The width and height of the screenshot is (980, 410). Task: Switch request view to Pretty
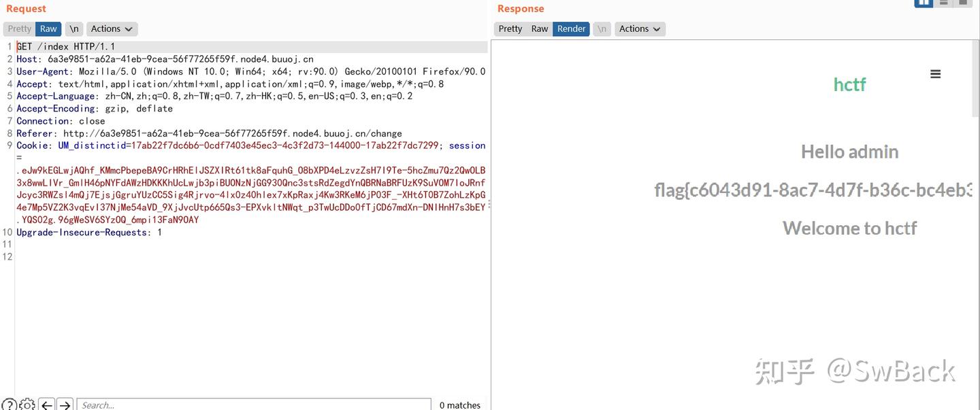point(20,29)
